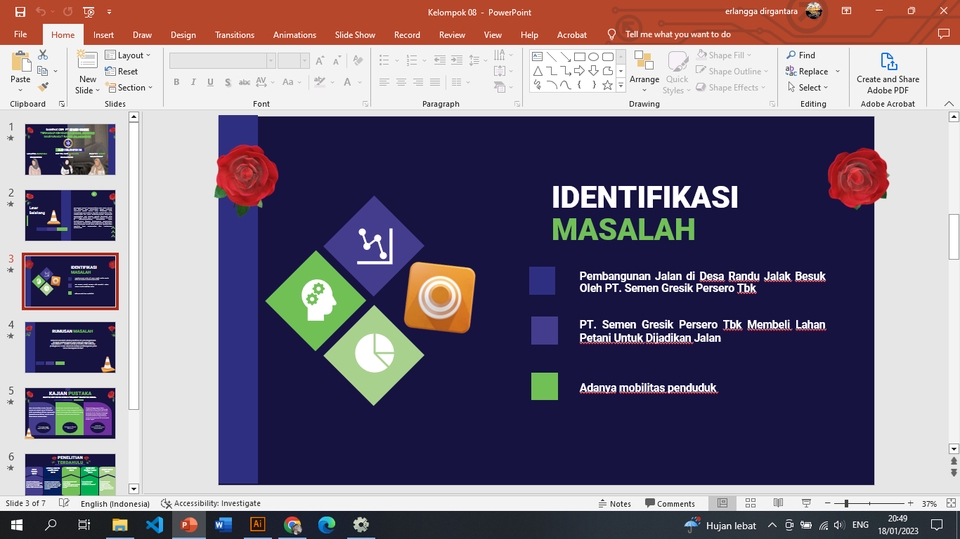Click the orange target icon on slide
960x539 pixels.
click(440, 297)
